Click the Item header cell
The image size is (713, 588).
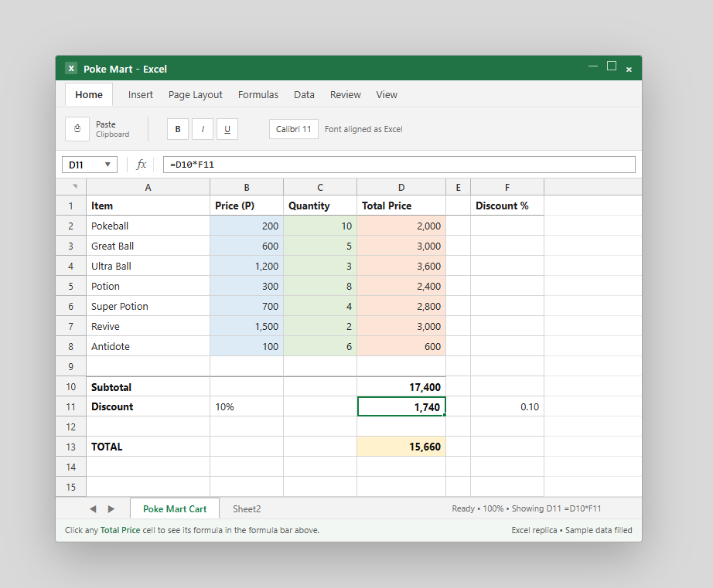pyautogui.click(x=148, y=206)
